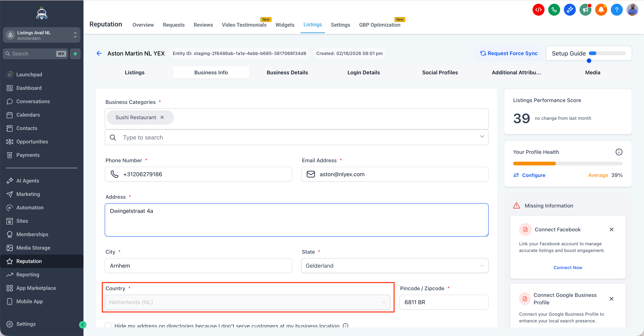644x336 pixels.
Task: Remove the Sushi Restaurant category chip
Action: [162, 117]
